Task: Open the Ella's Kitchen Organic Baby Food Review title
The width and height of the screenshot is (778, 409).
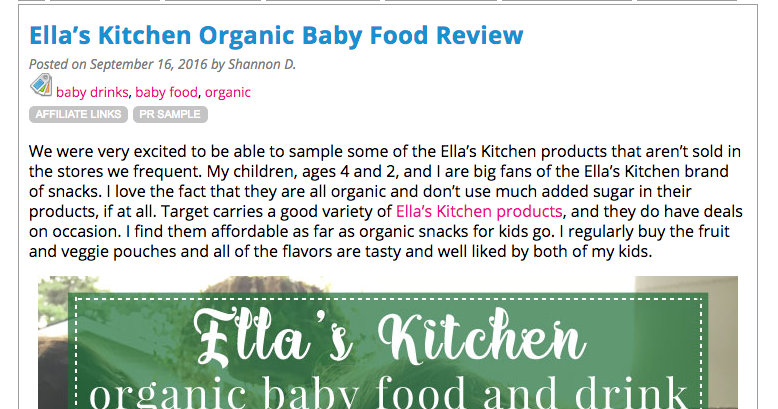Action: 276,36
